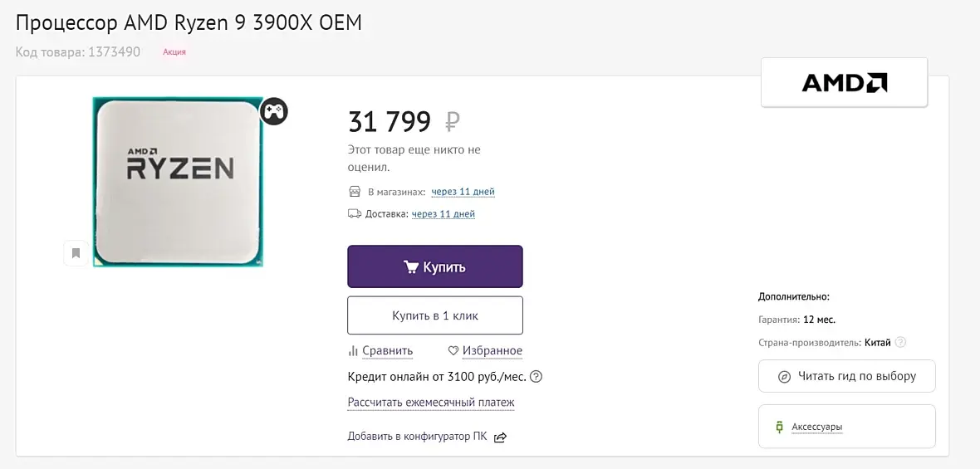Screen dimensions: 980x469
Task: Click the compass icon in the guide button
Action: click(x=784, y=377)
